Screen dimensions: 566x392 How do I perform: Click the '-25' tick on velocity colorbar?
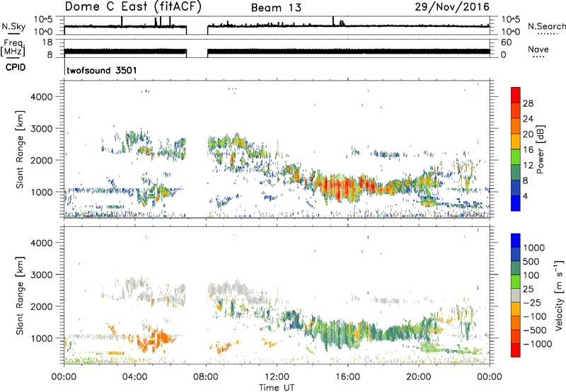point(531,302)
